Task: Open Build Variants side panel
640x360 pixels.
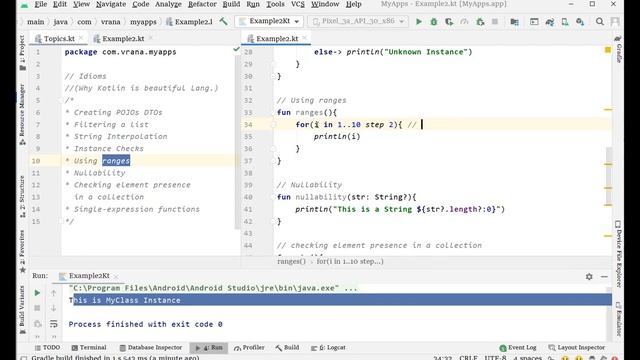Action: [22, 310]
